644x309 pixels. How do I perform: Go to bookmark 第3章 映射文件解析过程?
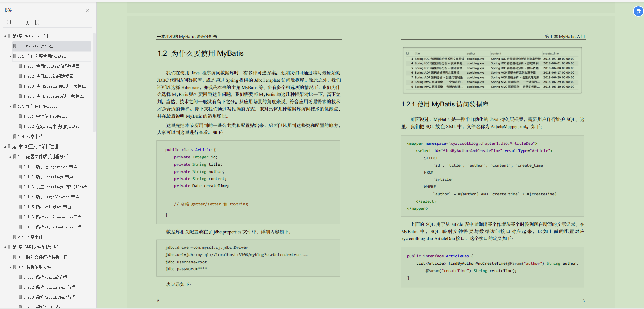click(x=35, y=247)
